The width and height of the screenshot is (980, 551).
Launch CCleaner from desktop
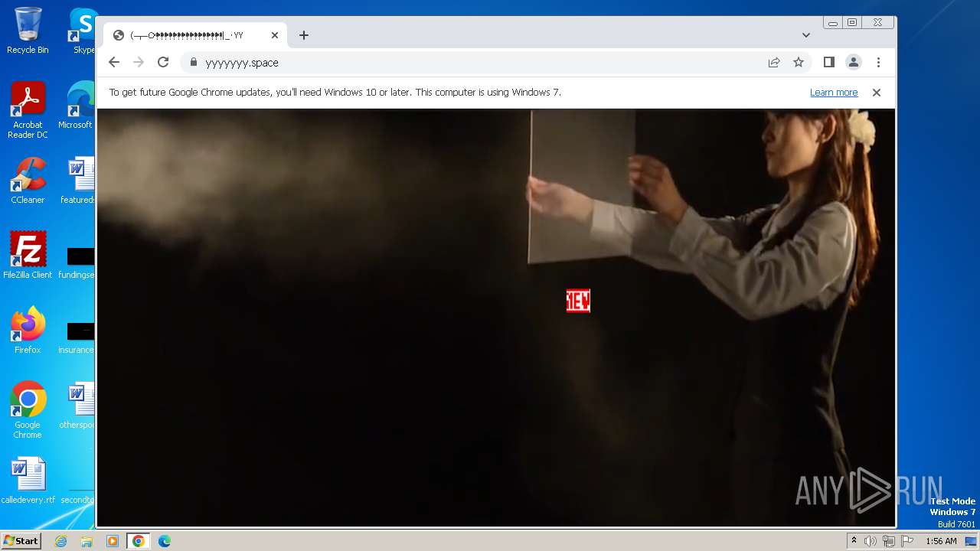(x=28, y=181)
